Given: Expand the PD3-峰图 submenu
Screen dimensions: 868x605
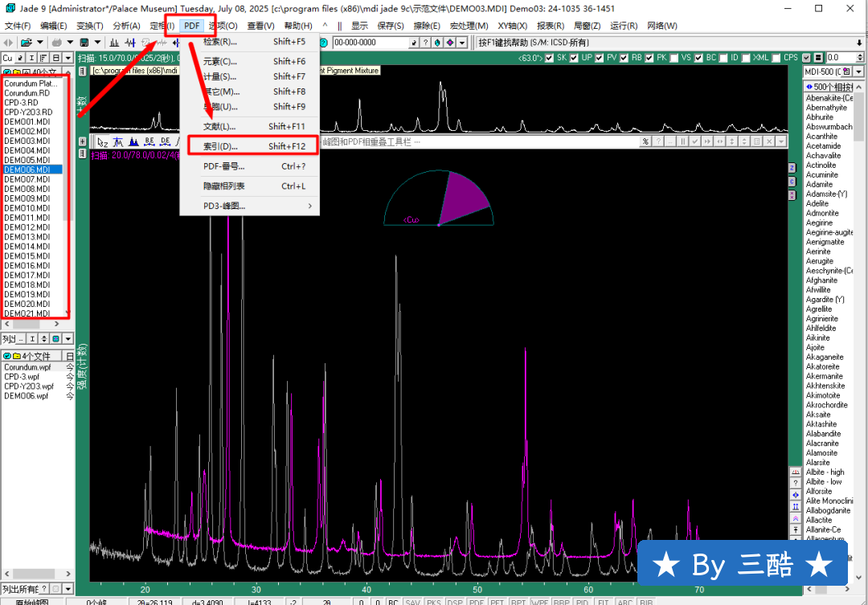Looking at the screenshot, I should tap(250, 206).
